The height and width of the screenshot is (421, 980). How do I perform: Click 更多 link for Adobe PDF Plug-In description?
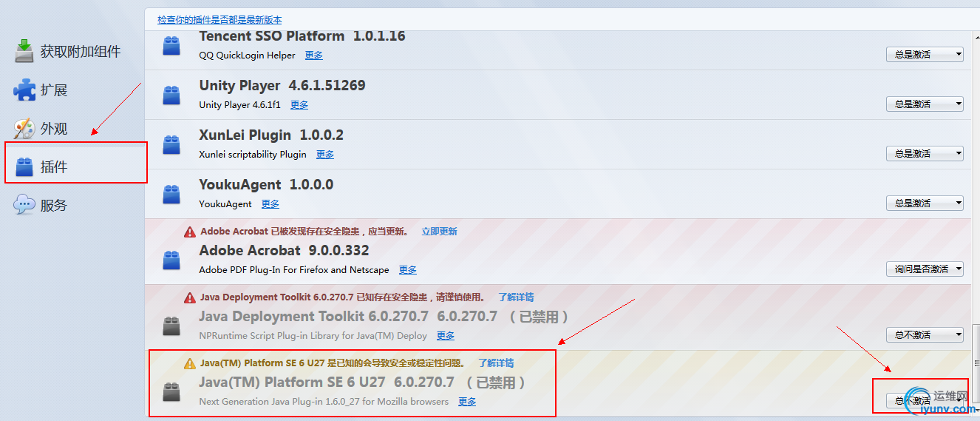[x=408, y=270]
